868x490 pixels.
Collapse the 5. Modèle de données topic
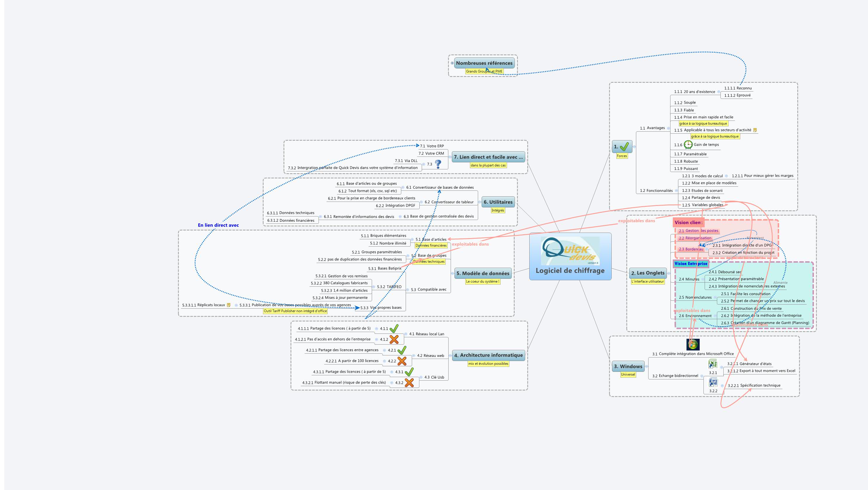pos(452,274)
